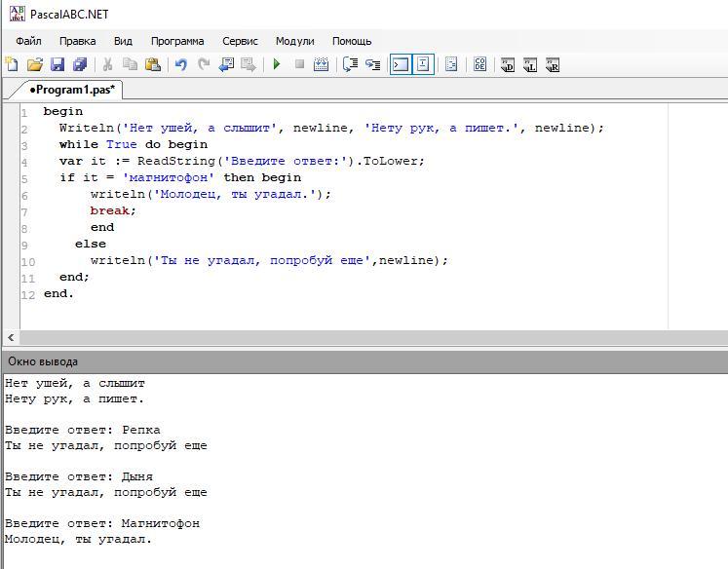Click the Окно вывода panel header
The height and width of the screenshot is (569, 728).
click(x=43, y=361)
